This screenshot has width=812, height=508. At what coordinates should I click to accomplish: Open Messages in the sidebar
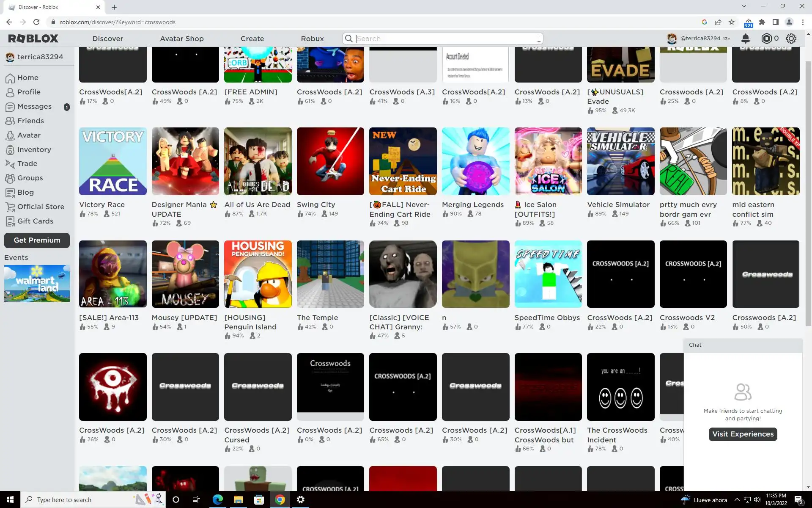pos(34,106)
